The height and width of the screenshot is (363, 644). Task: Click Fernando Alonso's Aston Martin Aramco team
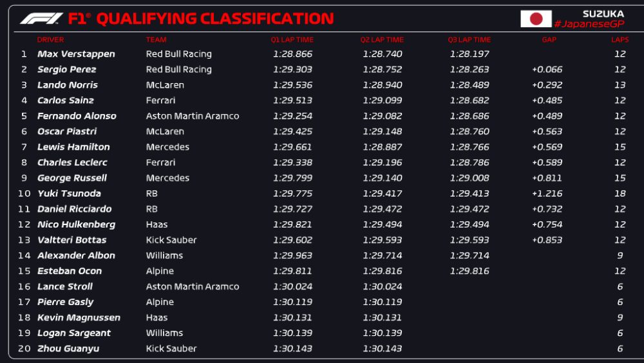coord(193,116)
